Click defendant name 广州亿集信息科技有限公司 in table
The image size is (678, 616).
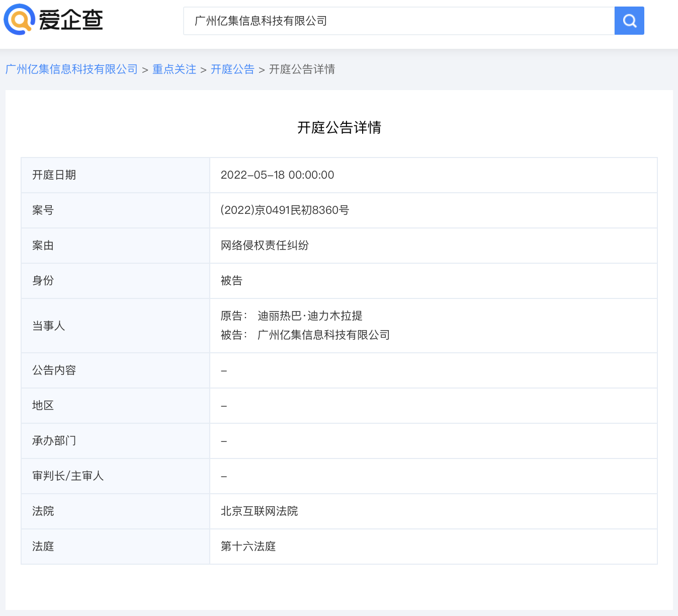323,335
